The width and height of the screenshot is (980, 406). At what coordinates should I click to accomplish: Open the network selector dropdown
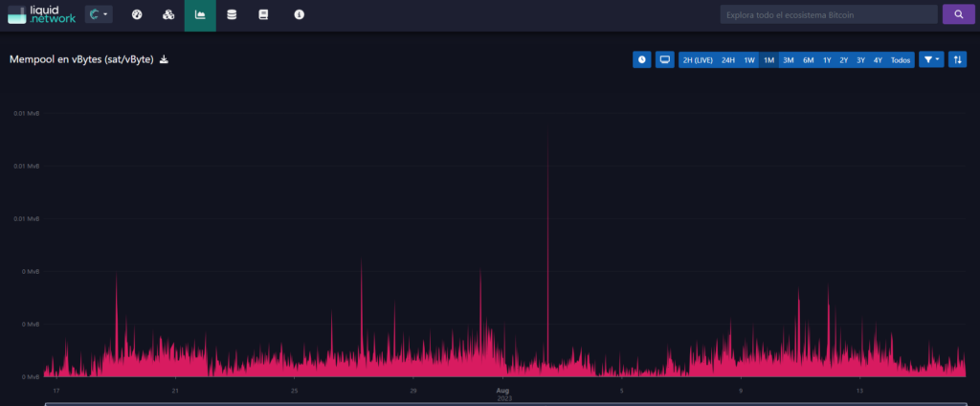[99, 14]
